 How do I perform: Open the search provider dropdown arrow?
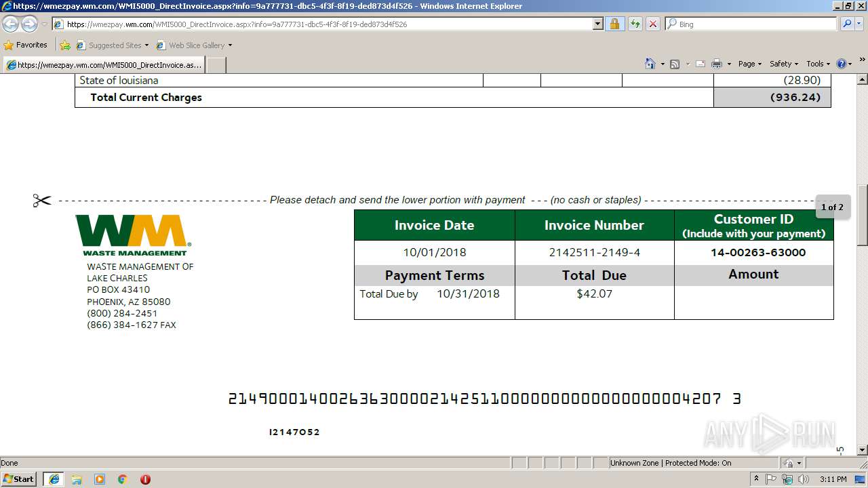coord(860,24)
